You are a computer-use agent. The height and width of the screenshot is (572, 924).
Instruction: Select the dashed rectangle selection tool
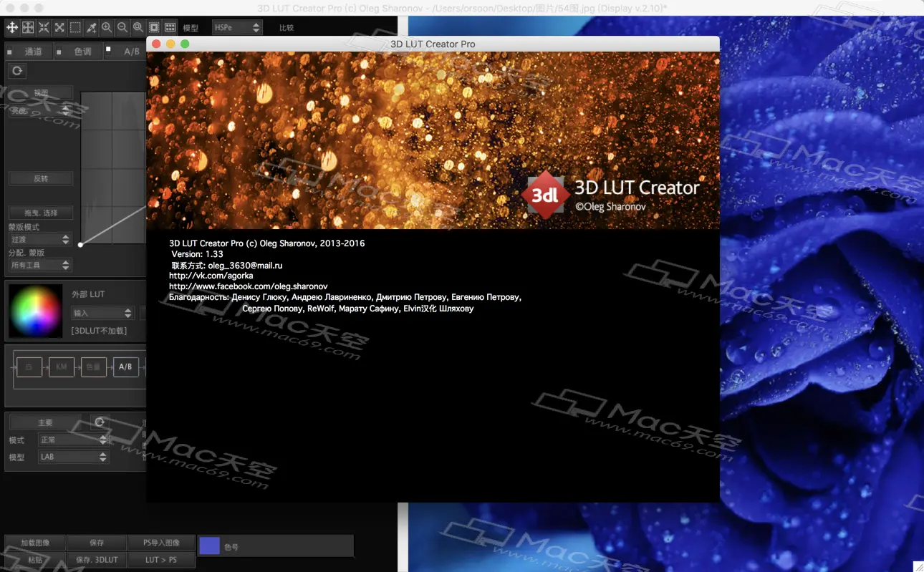tap(75, 27)
